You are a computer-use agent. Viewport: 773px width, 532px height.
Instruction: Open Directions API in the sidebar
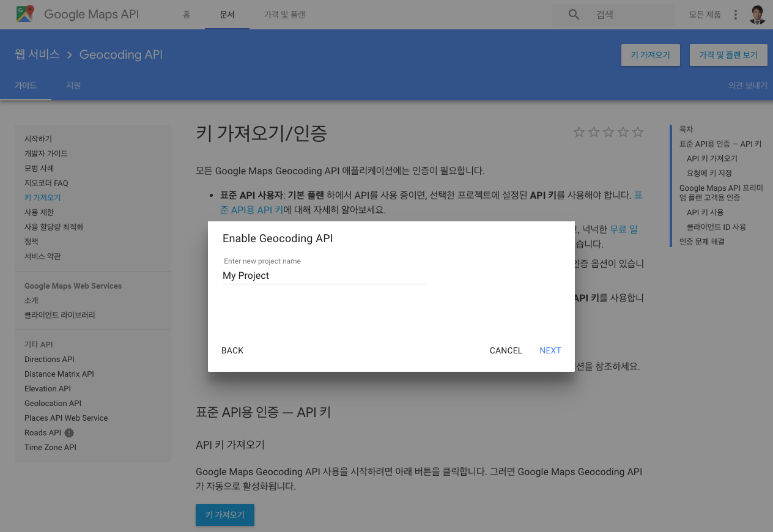[x=50, y=359]
